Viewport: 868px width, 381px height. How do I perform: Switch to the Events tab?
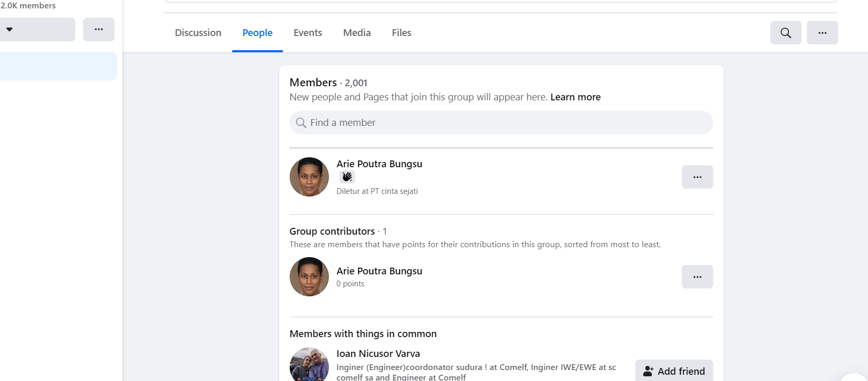pyautogui.click(x=308, y=32)
